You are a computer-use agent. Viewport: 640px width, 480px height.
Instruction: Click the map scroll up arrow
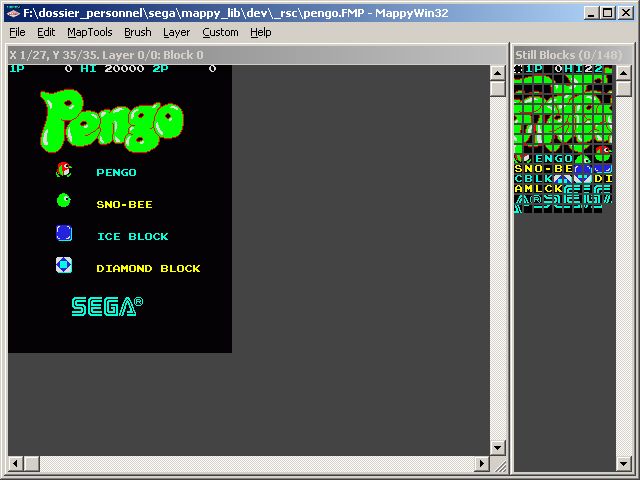point(498,73)
